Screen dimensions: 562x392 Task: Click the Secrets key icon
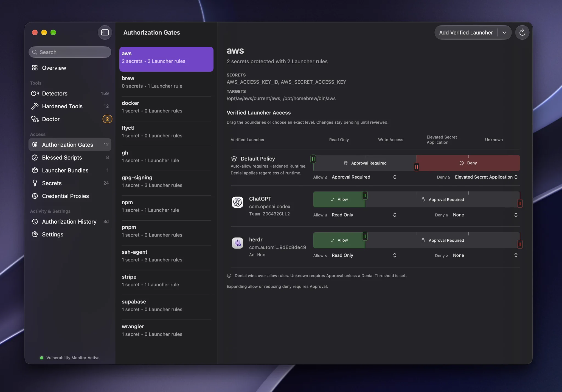click(x=35, y=183)
